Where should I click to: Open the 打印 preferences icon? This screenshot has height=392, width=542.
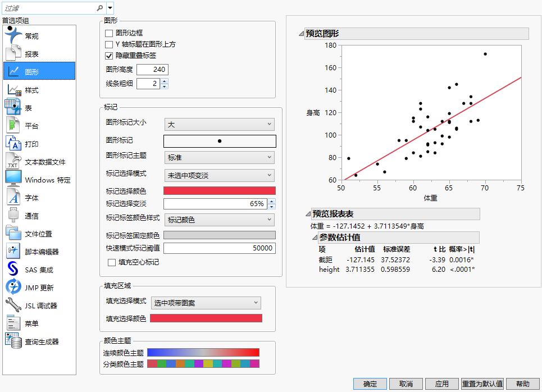click(x=13, y=143)
